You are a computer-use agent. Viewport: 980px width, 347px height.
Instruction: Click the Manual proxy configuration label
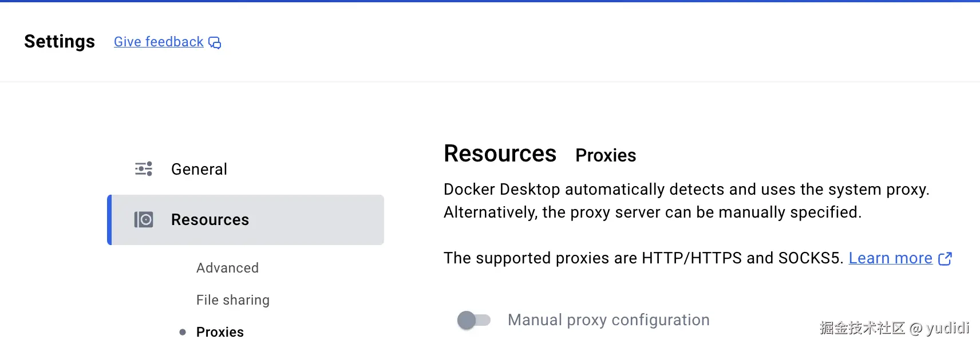(x=608, y=320)
